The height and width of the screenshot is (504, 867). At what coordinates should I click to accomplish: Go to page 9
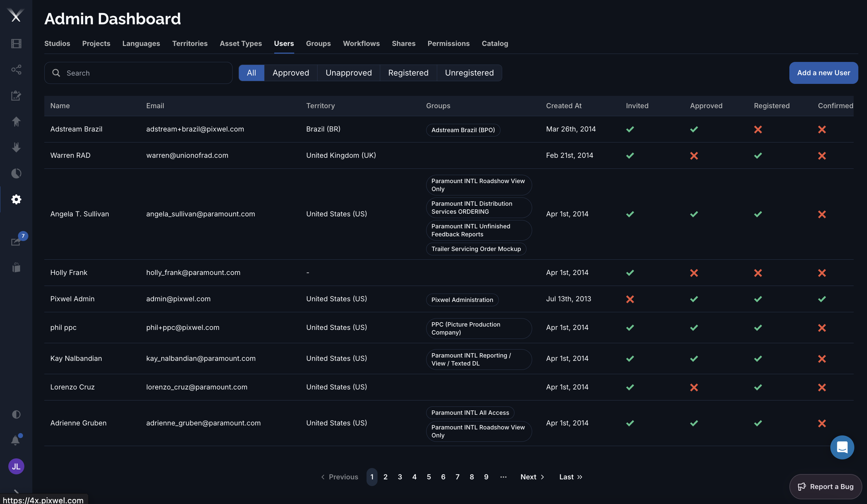(x=486, y=477)
